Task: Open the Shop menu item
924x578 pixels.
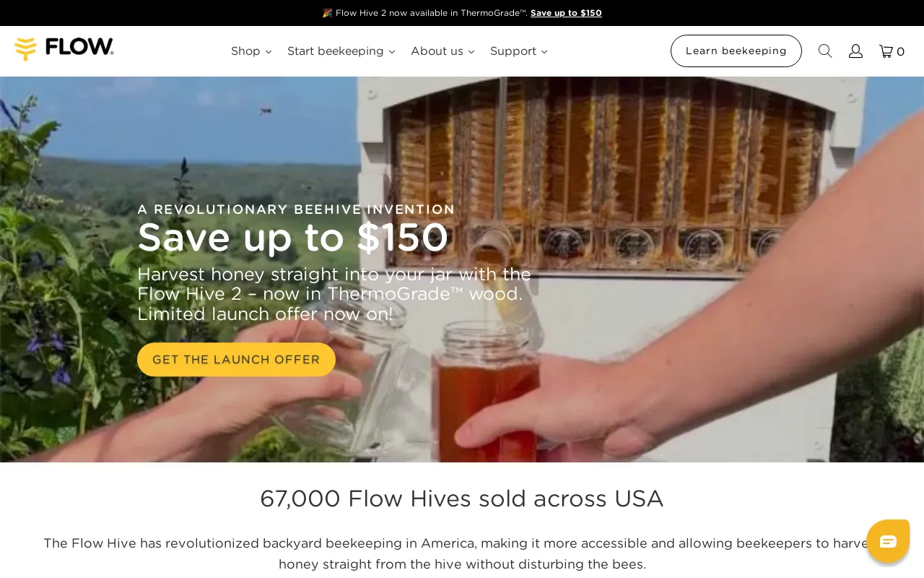Action: [245, 51]
